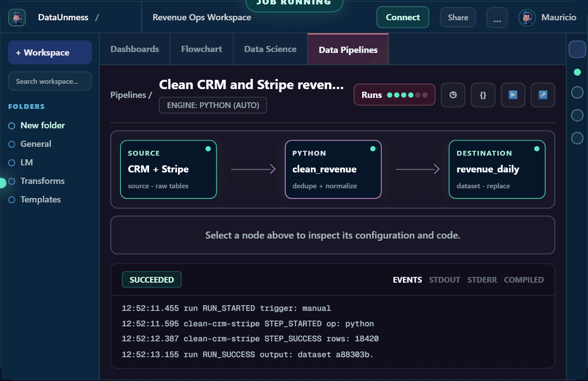
Task: Select the filled green dot in right rail
Action: (x=577, y=72)
